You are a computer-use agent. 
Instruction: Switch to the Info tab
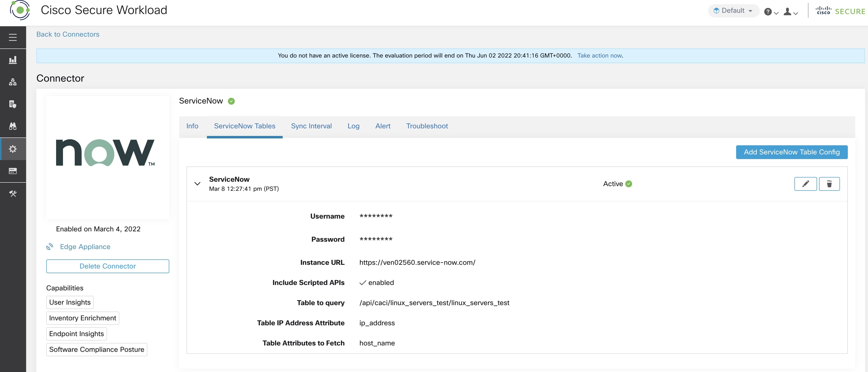tap(192, 126)
